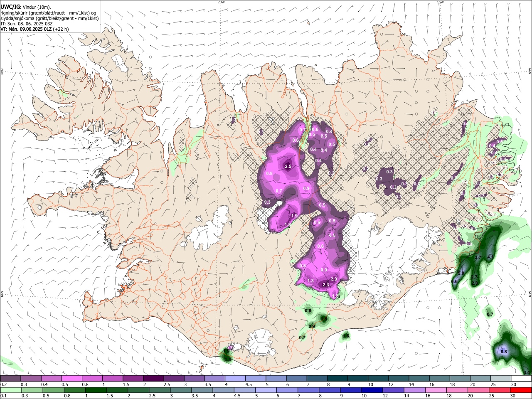Screen dimensions: 532x399
Task: Click the dark teal 8–9 snow legend swatch
Action: pyautogui.click(x=337, y=378)
